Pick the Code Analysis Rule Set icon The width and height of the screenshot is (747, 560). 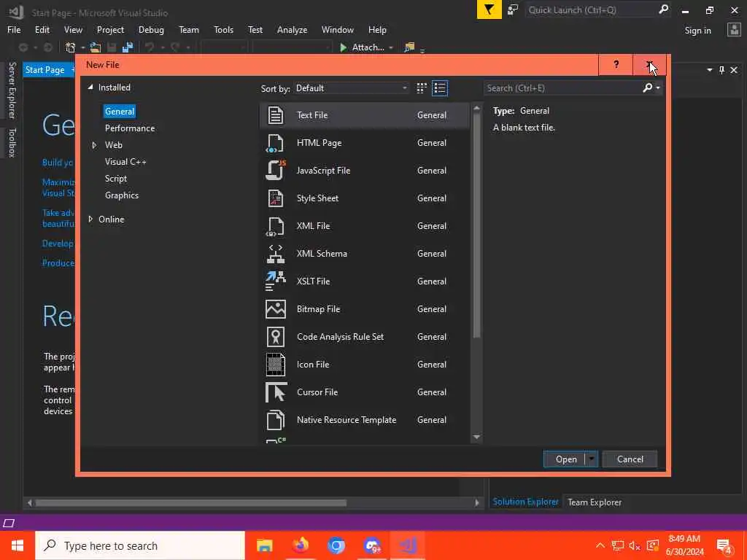[275, 337]
